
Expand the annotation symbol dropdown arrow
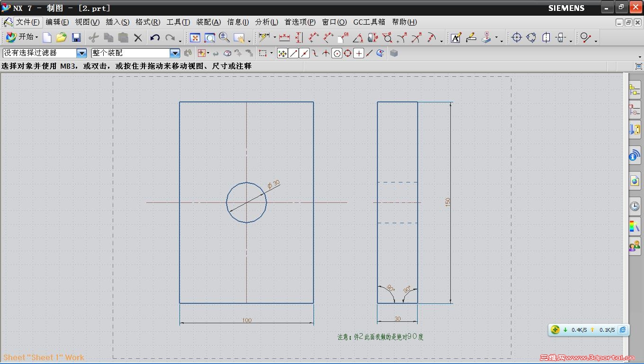pyautogui.click(x=496, y=38)
